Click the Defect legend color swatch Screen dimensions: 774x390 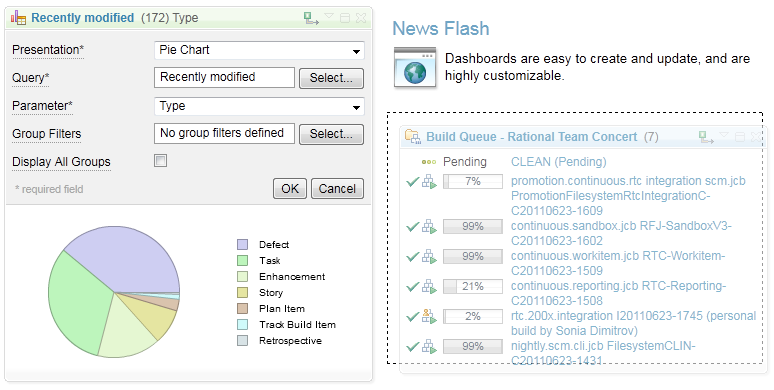click(x=242, y=244)
